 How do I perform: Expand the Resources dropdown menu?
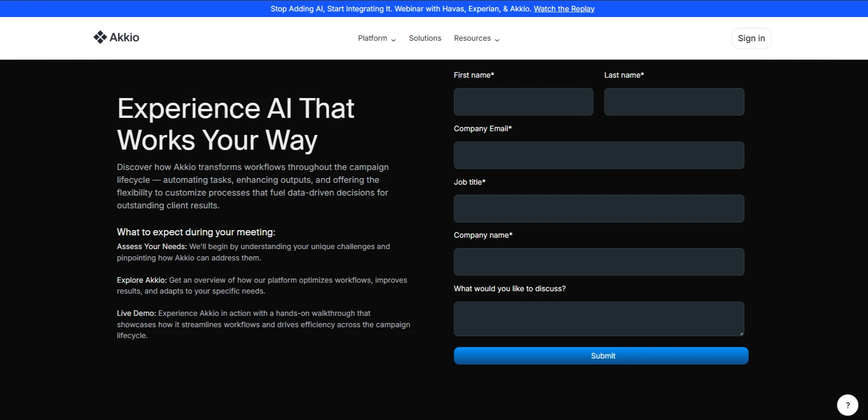tap(477, 38)
